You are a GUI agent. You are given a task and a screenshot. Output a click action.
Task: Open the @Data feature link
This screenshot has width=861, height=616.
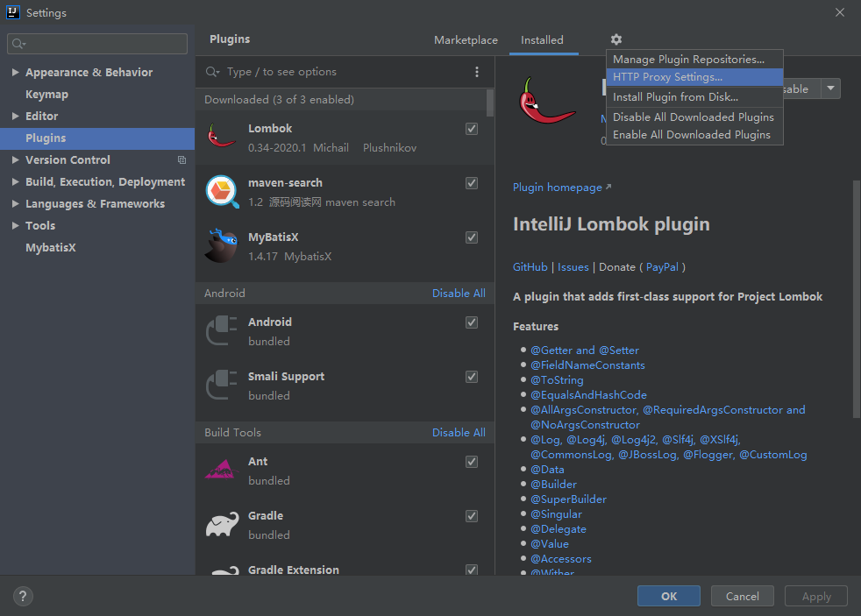coord(547,470)
